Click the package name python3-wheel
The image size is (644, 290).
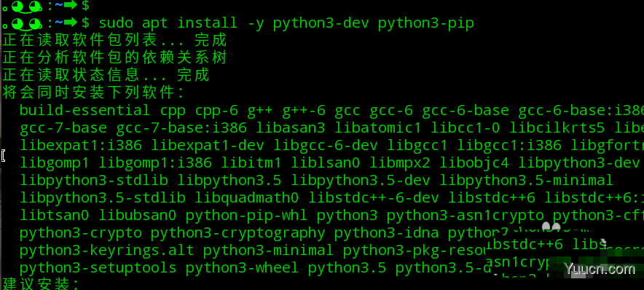[243, 269]
